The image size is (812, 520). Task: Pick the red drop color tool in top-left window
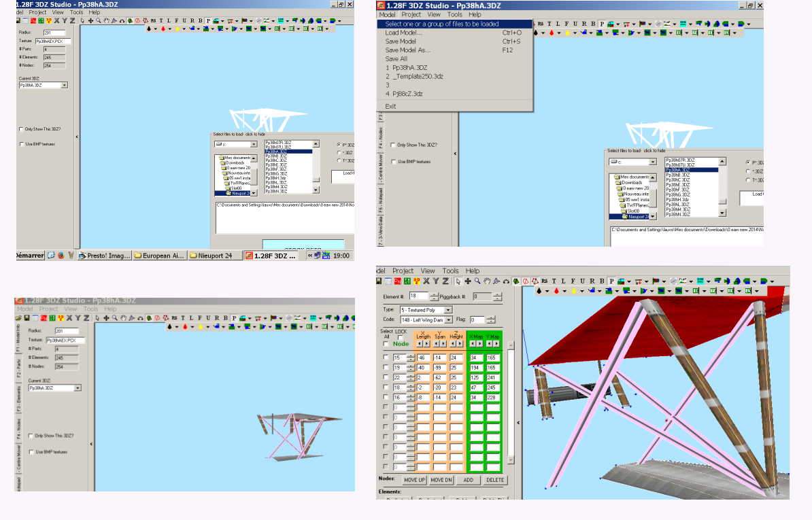coord(163,29)
